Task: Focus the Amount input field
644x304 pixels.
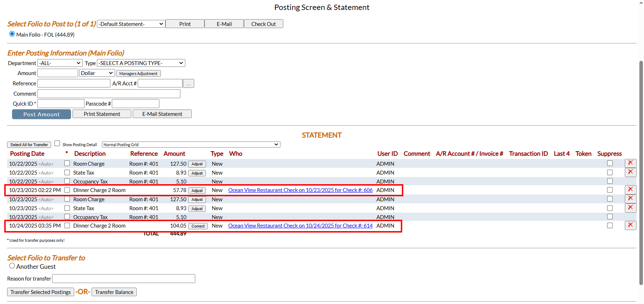Action: tap(58, 73)
